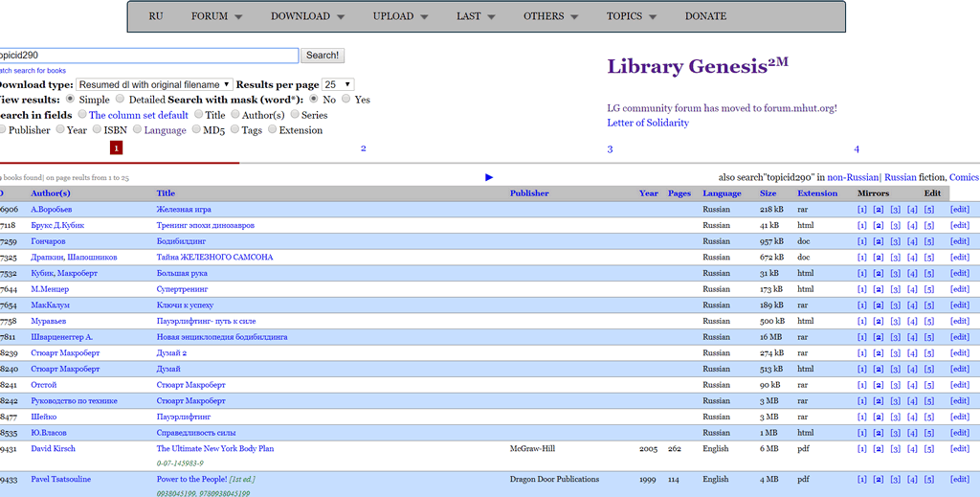Open LG community forum moved link
Screen dimensions: 980x497
pyautogui.click(x=722, y=108)
